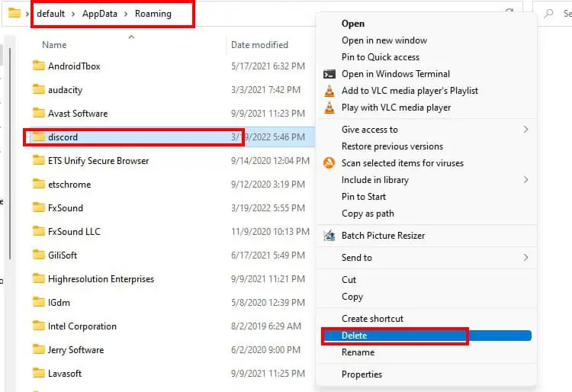Click the Avast scan icon for viruses
This screenshot has height=392, width=572.
329,162
